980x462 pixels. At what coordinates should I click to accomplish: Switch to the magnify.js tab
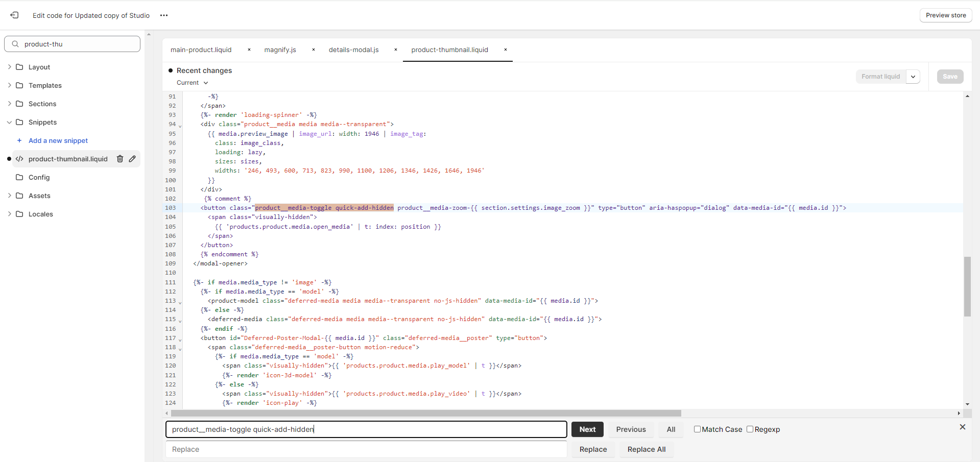280,50
